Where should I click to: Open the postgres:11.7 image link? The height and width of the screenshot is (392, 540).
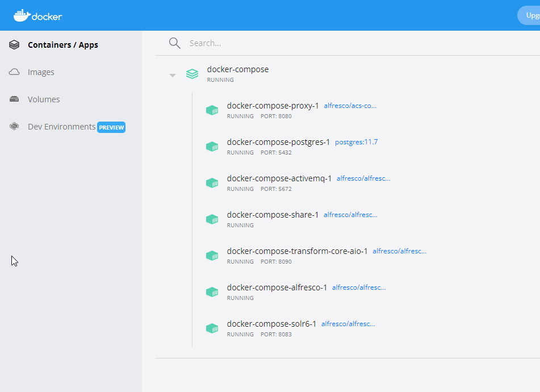pos(356,141)
